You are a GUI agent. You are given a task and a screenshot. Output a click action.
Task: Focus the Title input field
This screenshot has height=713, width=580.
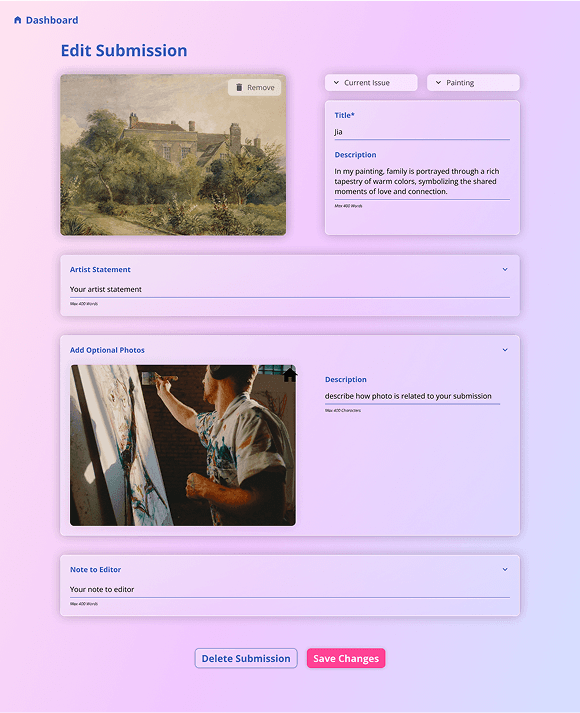tap(422, 132)
